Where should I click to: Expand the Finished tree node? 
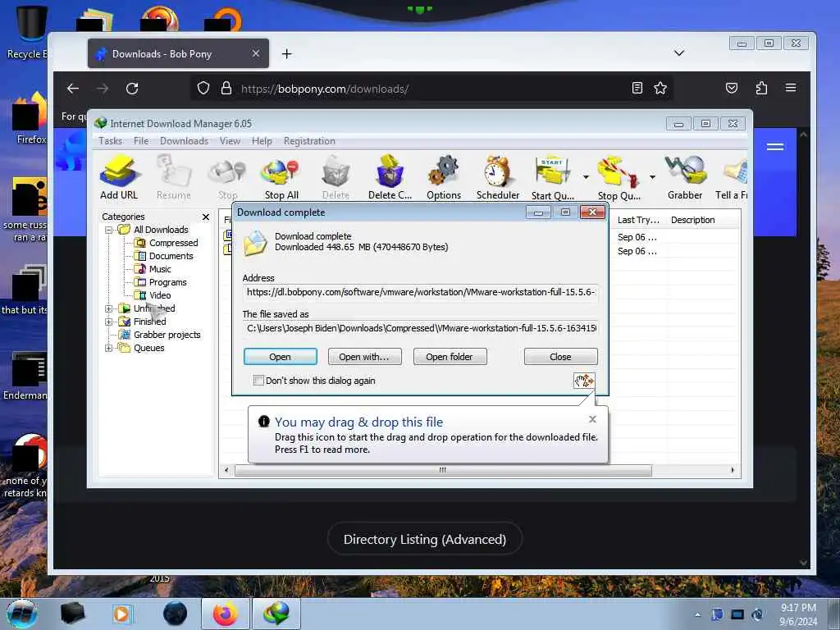[x=109, y=322]
